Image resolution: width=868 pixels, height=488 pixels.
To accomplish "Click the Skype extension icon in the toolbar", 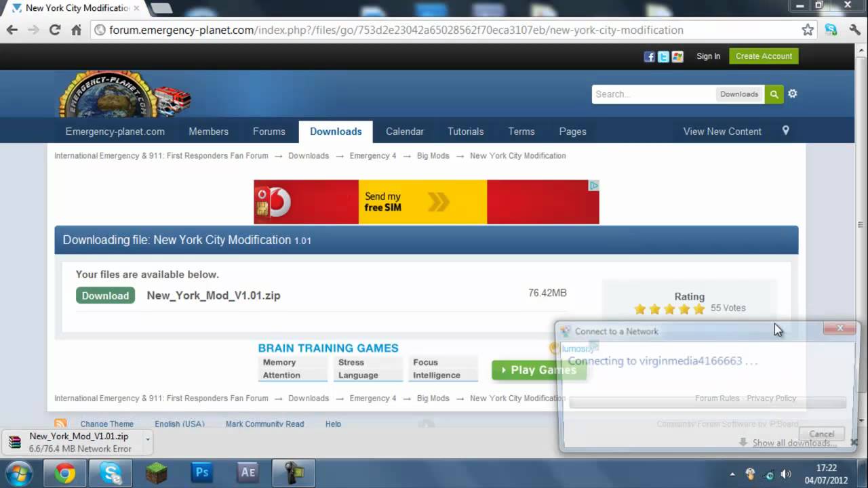I will click(x=831, y=30).
